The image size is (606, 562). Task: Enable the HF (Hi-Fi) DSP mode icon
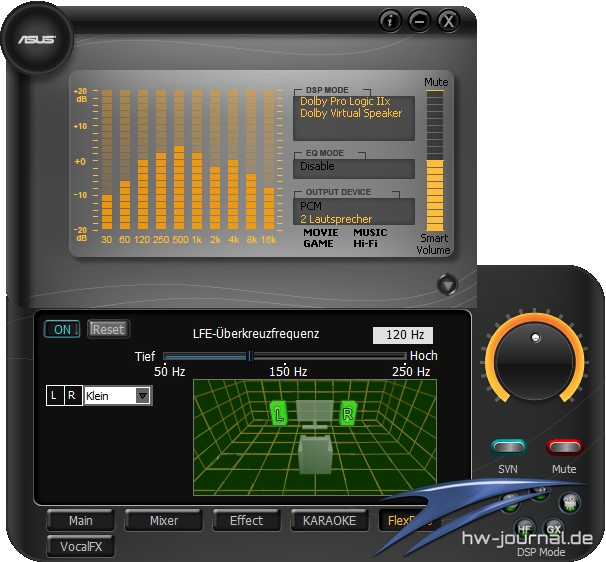(524, 529)
